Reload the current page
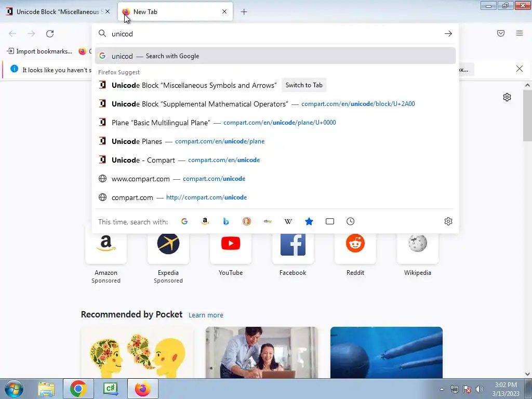The image size is (532, 399). pos(50,34)
